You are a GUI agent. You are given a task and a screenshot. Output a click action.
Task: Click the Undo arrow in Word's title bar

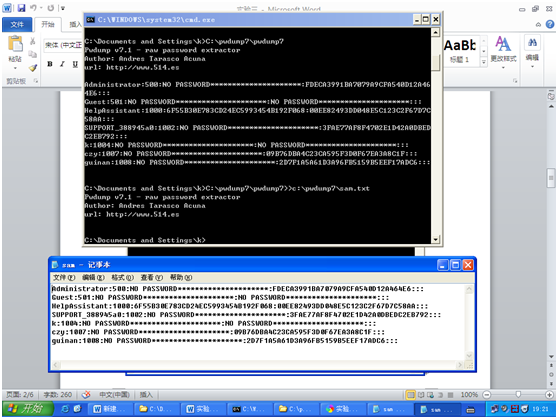pos(33,7)
